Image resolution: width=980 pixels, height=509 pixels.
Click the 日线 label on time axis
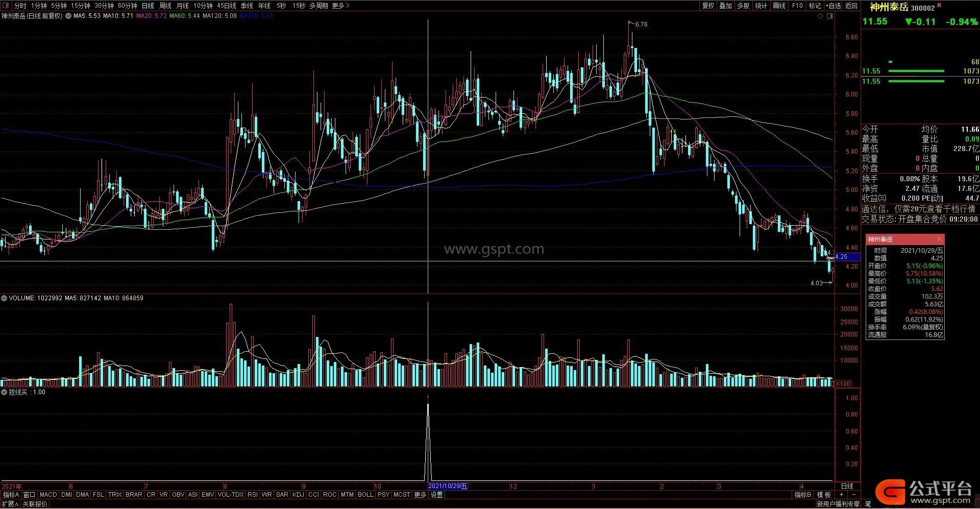click(847, 486)
